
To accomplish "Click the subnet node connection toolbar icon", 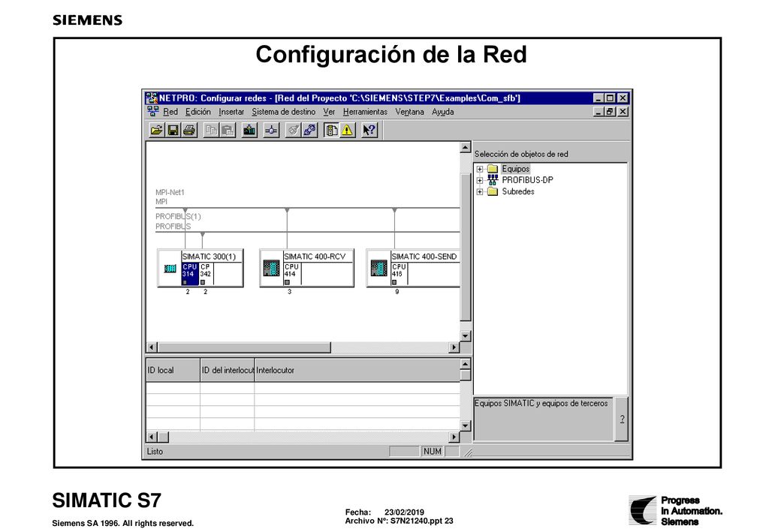I will 271,131.
